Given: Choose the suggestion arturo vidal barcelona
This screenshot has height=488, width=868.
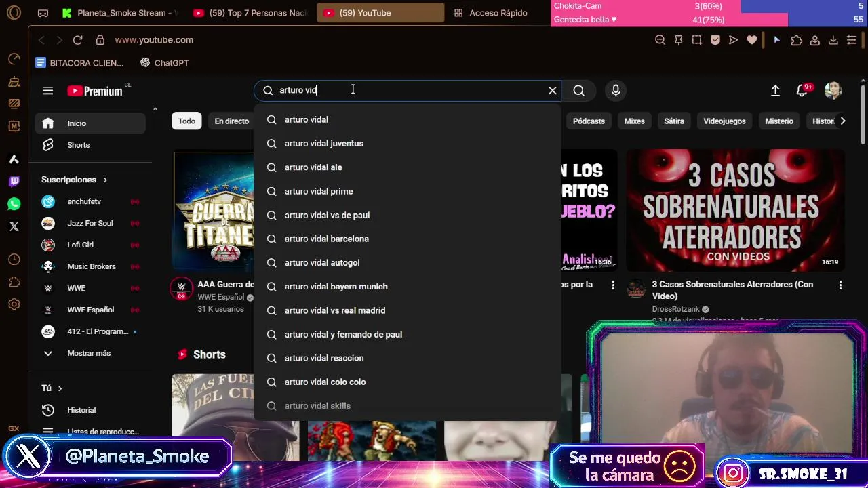Looking at the screenshot, I should tap(408, 239).
